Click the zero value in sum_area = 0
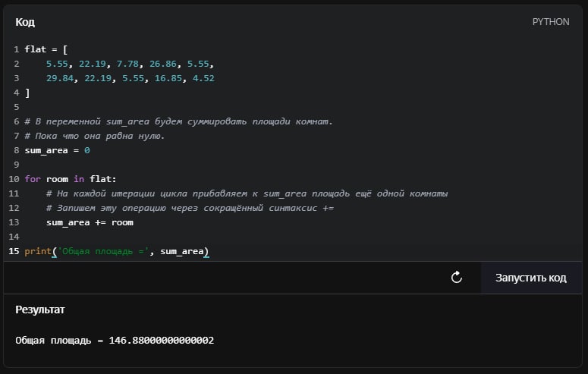588x374 pixels. [87, 150]
